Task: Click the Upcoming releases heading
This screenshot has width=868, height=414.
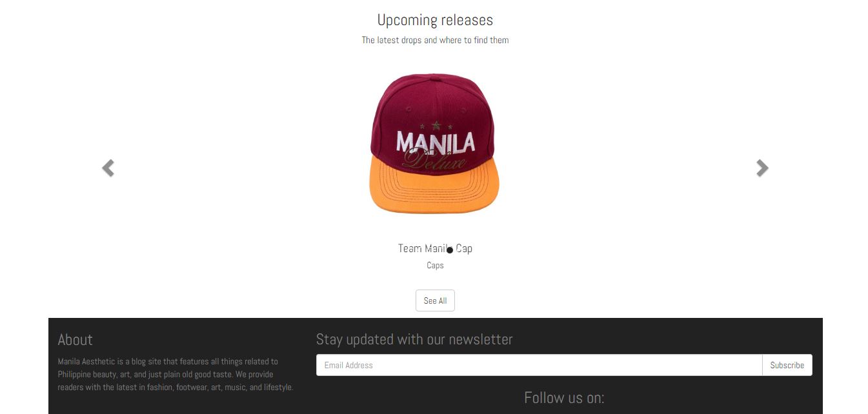Action: click(x=435, y=20)
